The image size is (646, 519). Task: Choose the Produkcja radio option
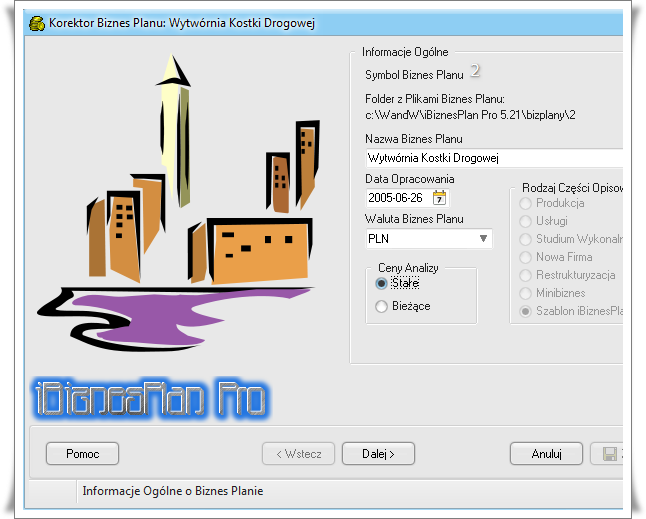click(526, 203)
